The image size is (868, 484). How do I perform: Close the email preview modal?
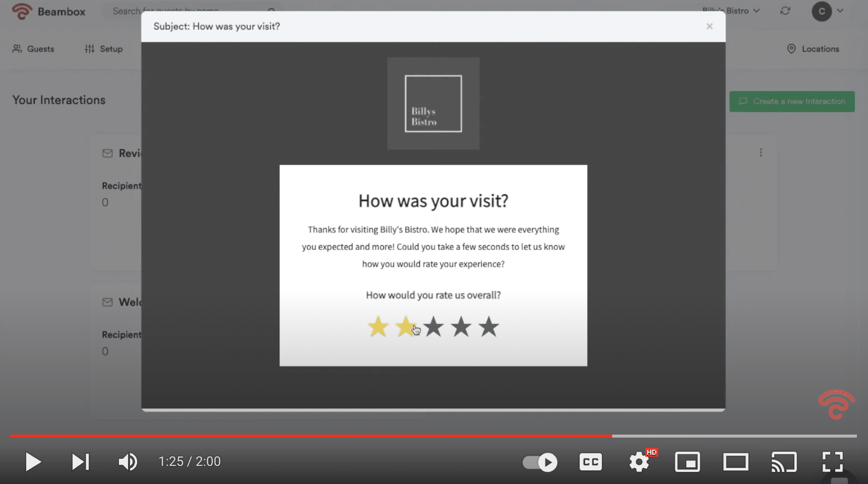(x=709, y=26)
